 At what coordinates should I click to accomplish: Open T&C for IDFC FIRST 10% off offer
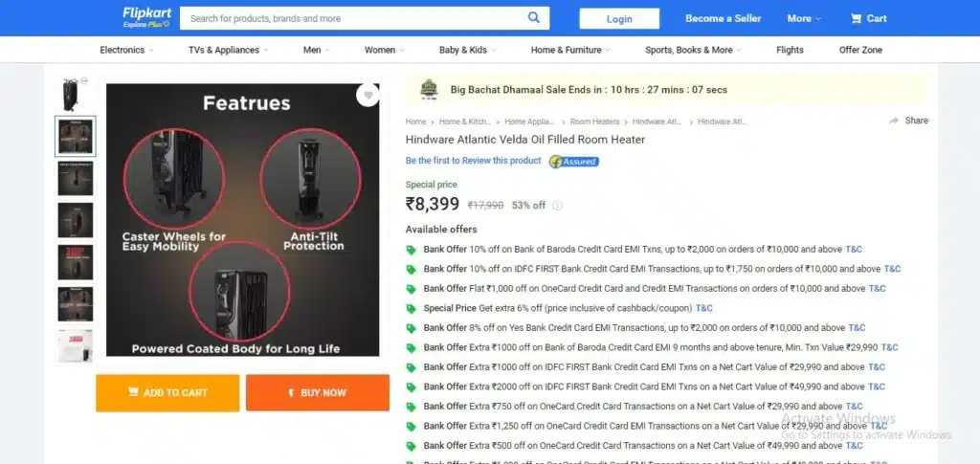[893, 269]
